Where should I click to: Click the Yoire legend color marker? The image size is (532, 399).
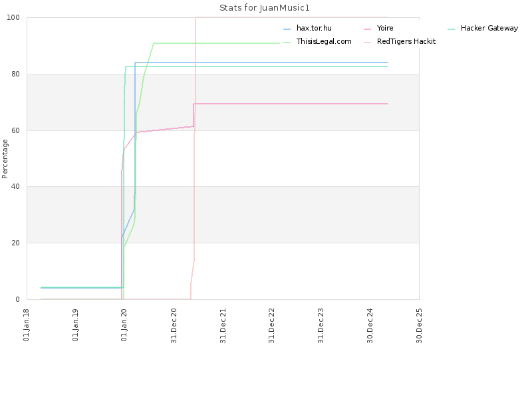368,29
